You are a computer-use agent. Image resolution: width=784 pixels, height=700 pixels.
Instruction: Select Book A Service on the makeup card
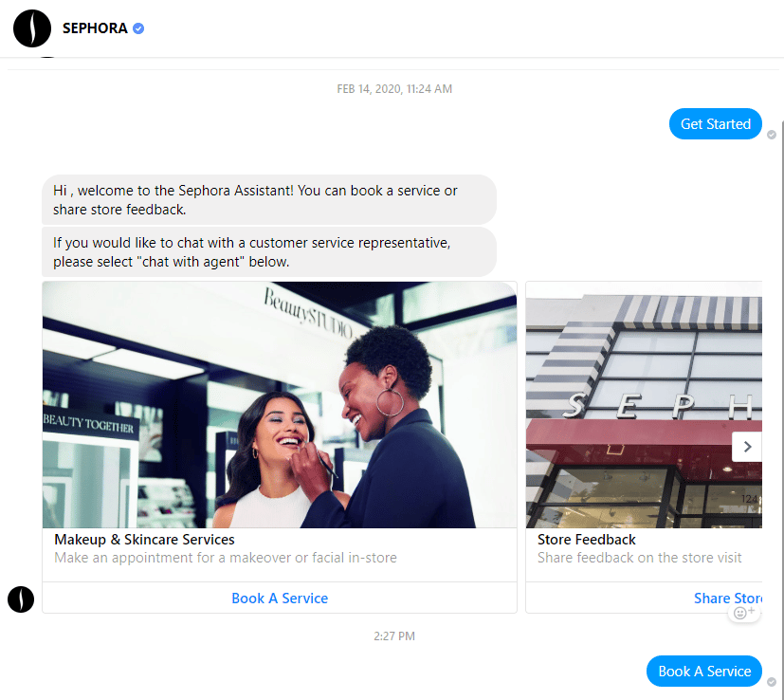[279, 598]
